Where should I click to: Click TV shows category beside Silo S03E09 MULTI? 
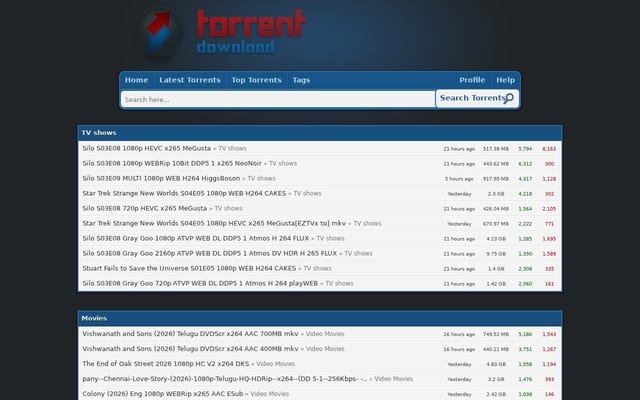(x=261, y=179)
